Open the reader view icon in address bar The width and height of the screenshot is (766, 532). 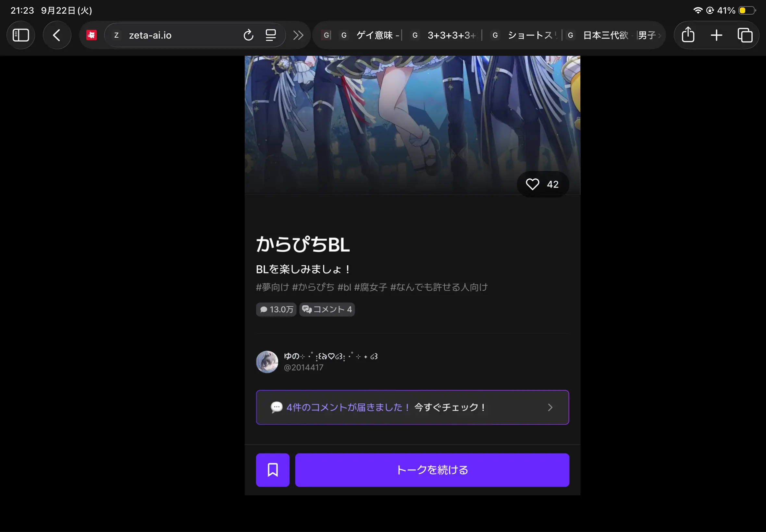tap(270, 35)
